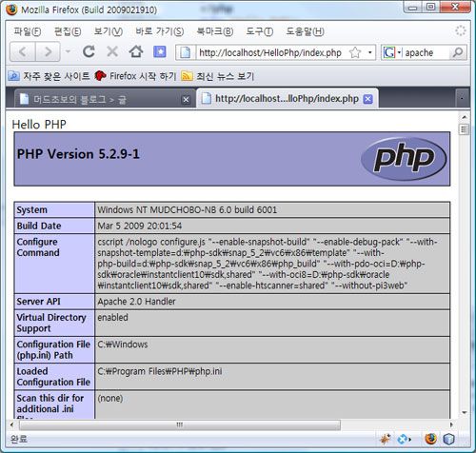Open the list all tabs dropdown

tap(462, 99)
